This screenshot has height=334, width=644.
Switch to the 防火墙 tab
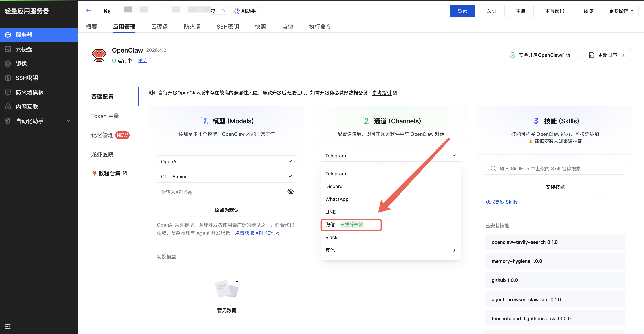(x=192, y=27)
